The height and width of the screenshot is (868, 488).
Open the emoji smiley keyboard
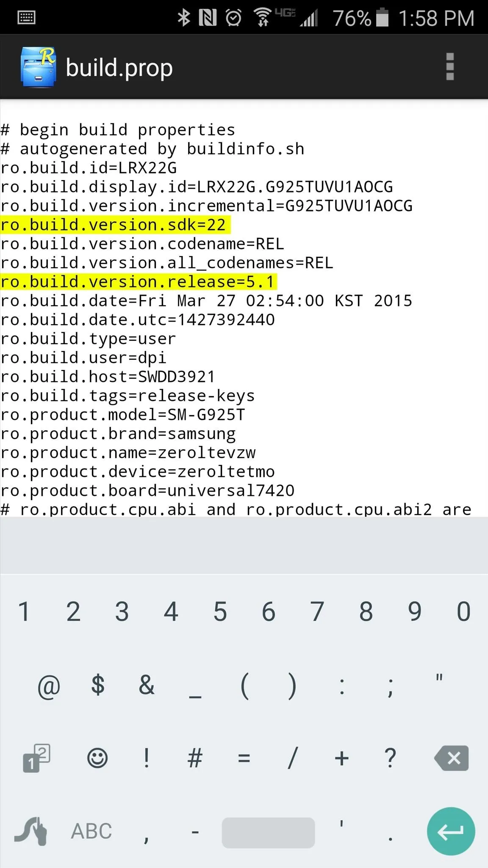click(x=97, y=758)
